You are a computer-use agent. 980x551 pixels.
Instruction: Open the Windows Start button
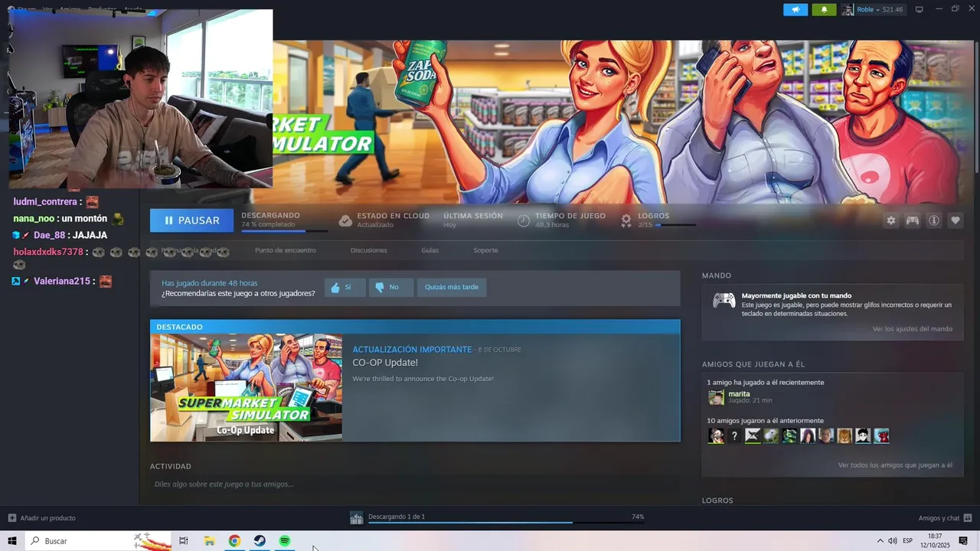tap(12, 541)
